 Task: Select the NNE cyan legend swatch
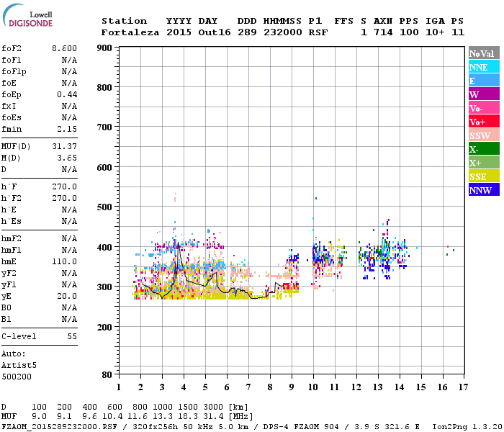484,67
